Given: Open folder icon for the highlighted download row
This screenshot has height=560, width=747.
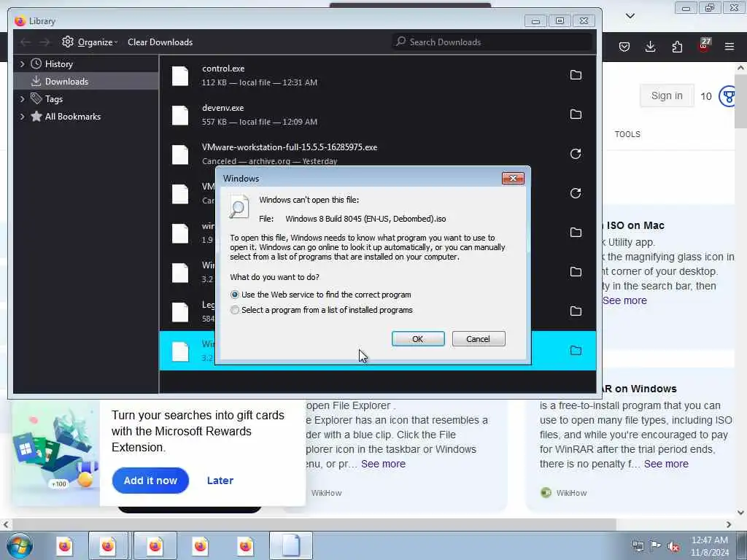Looking at the screenshot, I should pyautogui.click(x=576, y=351).
